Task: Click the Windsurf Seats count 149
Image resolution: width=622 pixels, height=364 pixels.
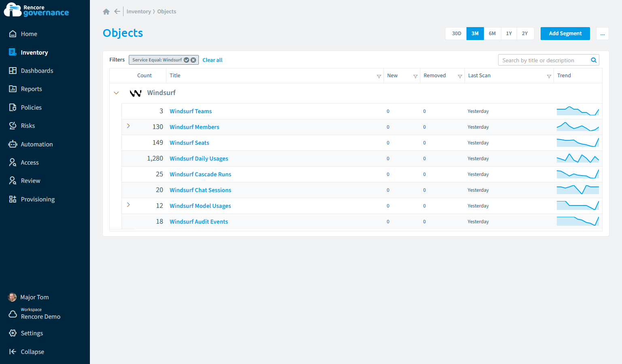Action: (x=158, y=143)
